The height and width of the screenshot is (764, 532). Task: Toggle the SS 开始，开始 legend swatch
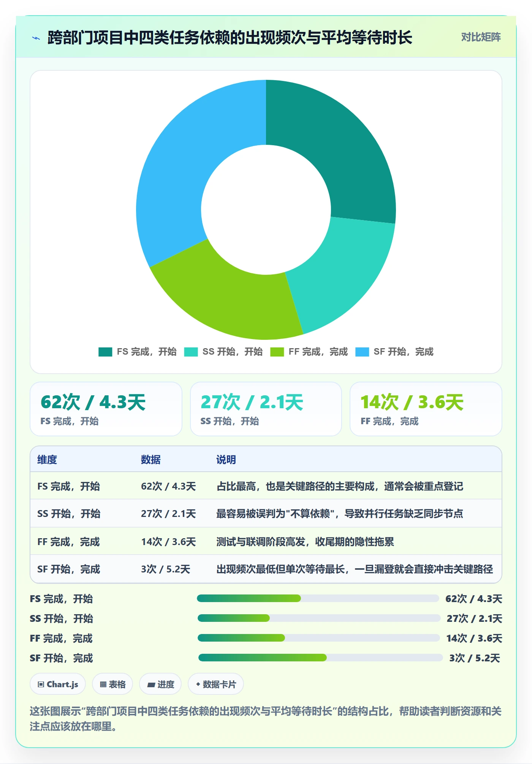click(x=191, y=352)
